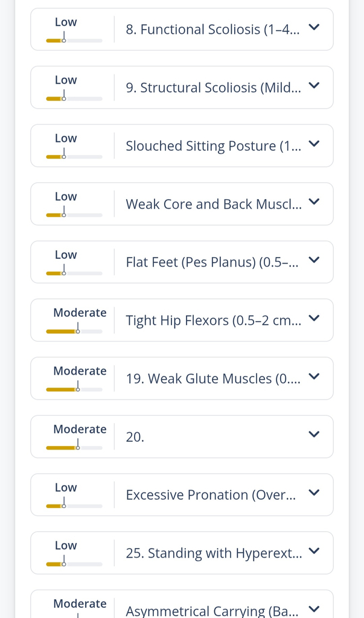
Task: Expand item 20 chevron arrow
Action: pos(313,435)
